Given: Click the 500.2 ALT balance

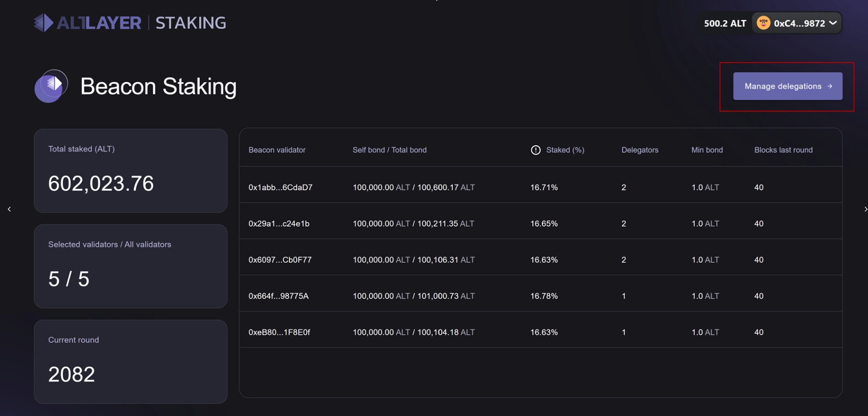Looking at the screenshot, I should pos(725,23).
